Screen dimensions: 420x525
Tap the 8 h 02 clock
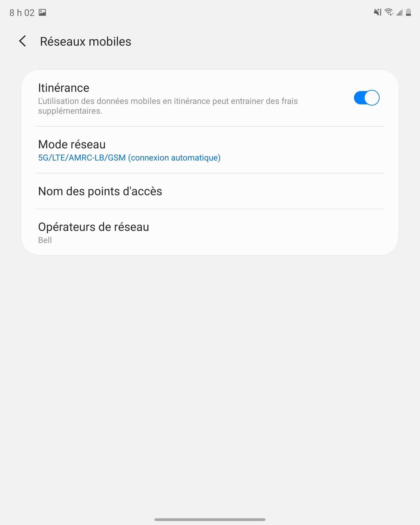point(22,13)
